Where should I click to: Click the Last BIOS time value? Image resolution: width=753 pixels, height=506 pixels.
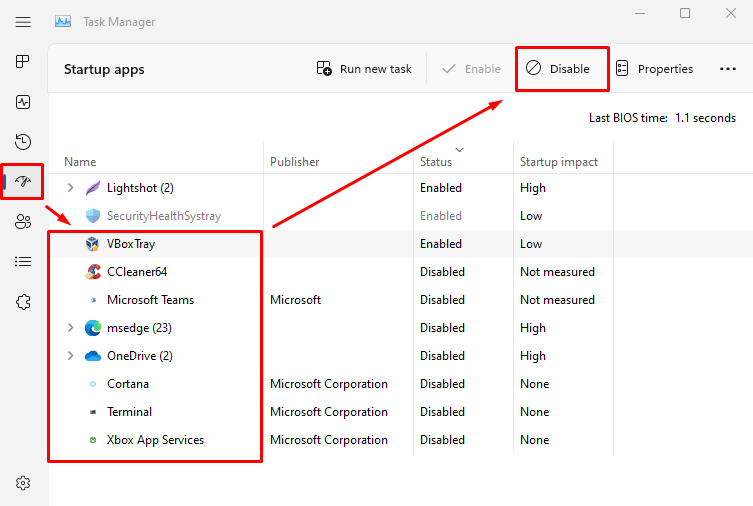pyautogui.click(x=705, y=118)
